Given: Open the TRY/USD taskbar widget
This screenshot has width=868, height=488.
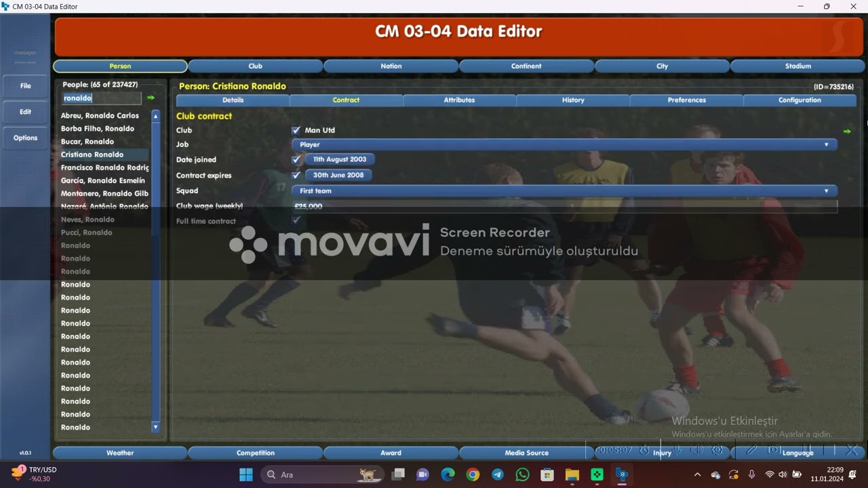Looking at the screenshot, I should [x=35, y=474].
